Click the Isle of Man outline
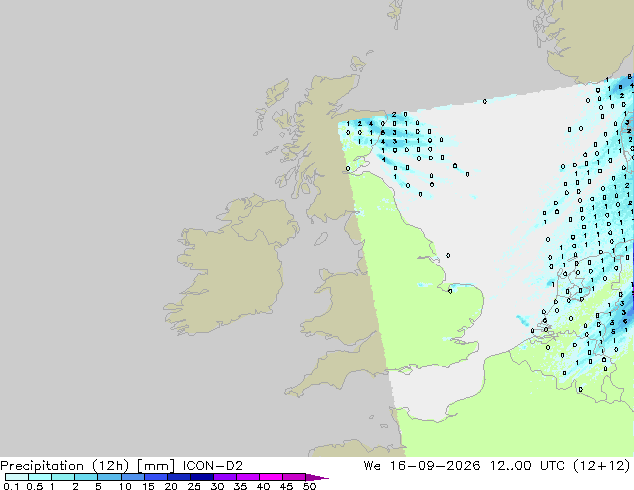This screenshot has width=634, height=490. click(x=321, y=239)
